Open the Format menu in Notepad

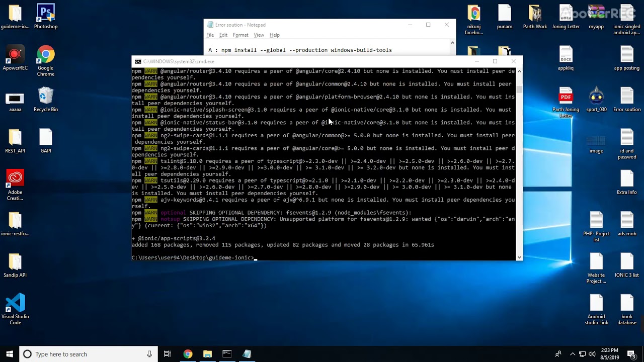pyautogui.click(x=240, y=35)
